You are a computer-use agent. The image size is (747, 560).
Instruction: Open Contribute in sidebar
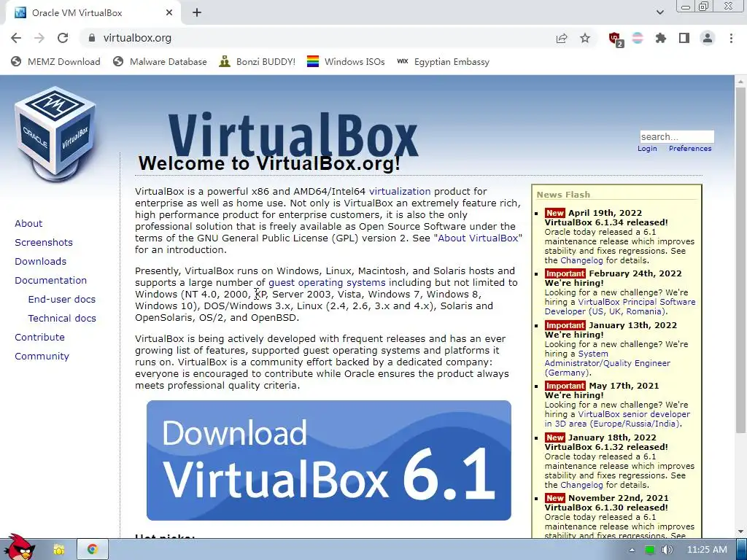39,337
